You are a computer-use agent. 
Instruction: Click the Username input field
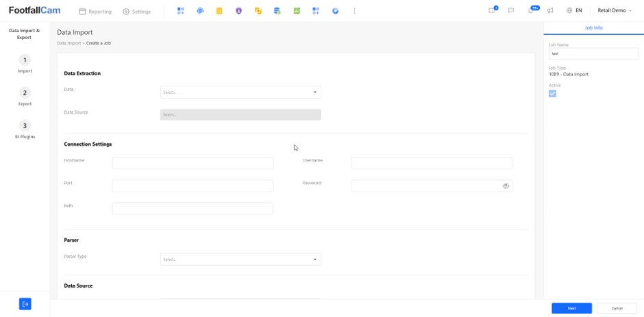pos(431,163)
